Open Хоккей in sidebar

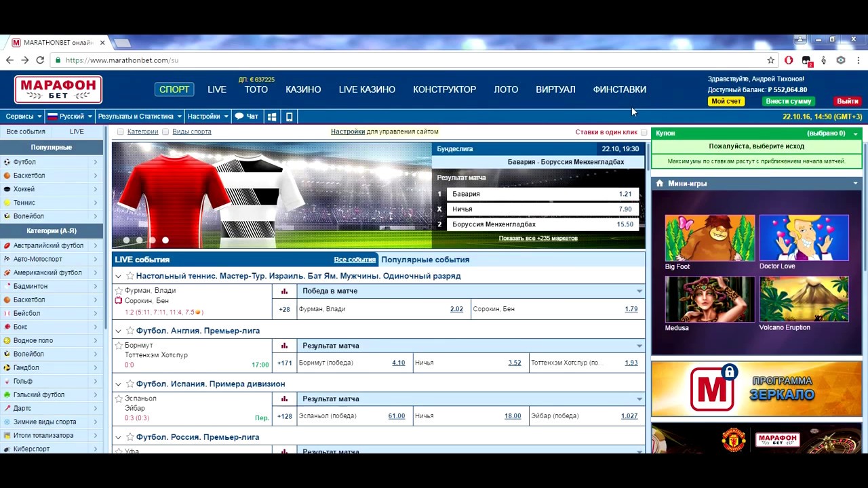(52, 189)
